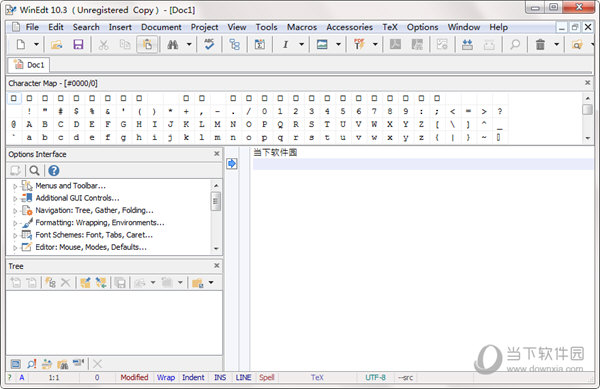Close the Character Map panel
Screen dimensions: 600x389
[587, 83]
